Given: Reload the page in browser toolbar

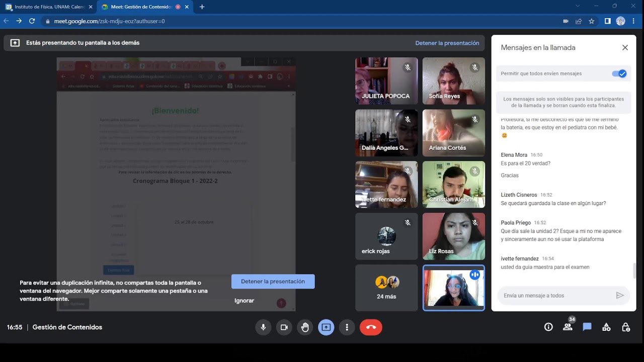Looking at the screenshot, I should click(32, 21).
